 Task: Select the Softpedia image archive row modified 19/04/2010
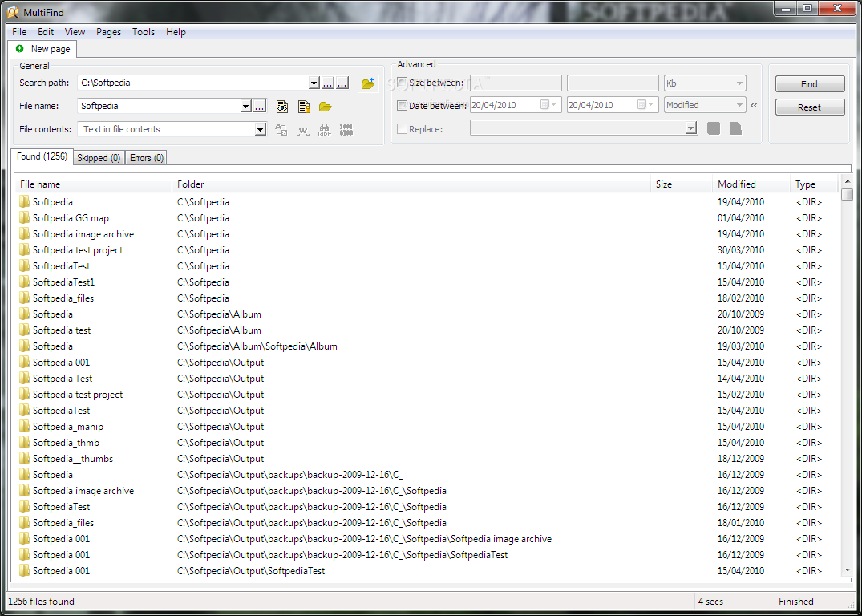[427, 233]
